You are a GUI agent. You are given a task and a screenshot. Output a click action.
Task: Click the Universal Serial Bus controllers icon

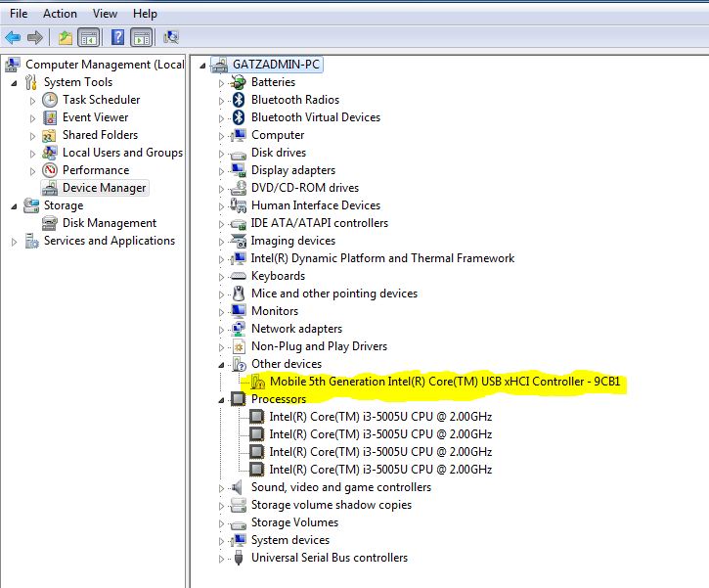239,558
